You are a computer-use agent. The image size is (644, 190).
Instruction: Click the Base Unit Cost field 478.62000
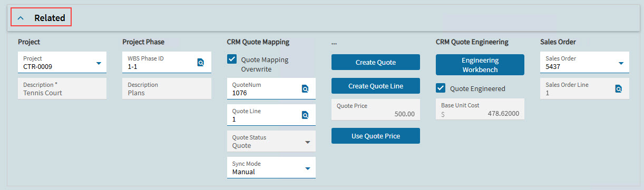480,109
